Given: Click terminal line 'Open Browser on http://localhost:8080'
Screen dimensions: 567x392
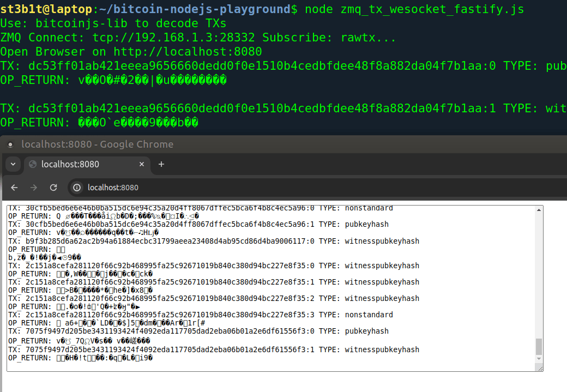Looking at the screenshot, I should point(131,52).
